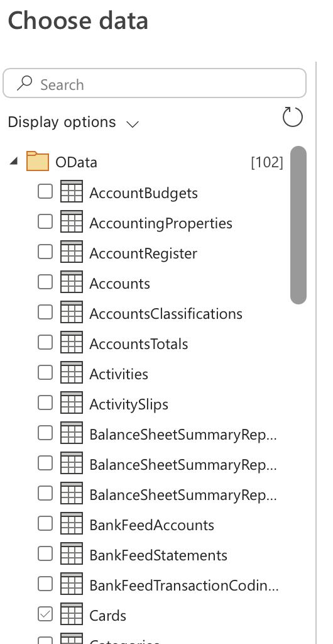The image size is (333, 644).
Task: Click the vertical scrollbar thumb
Action: click(298, 225)
